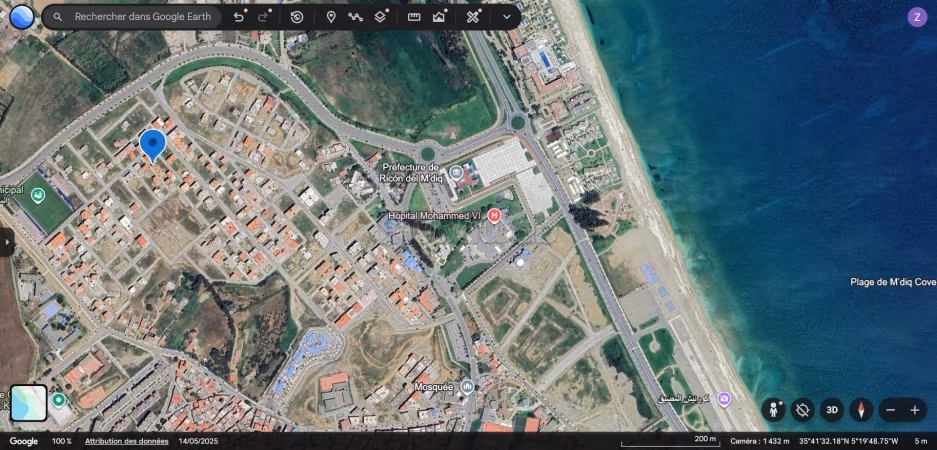Expand the toolbar chevron dropdown
Viewport: 937px width, 450px height.
(507, 17)
